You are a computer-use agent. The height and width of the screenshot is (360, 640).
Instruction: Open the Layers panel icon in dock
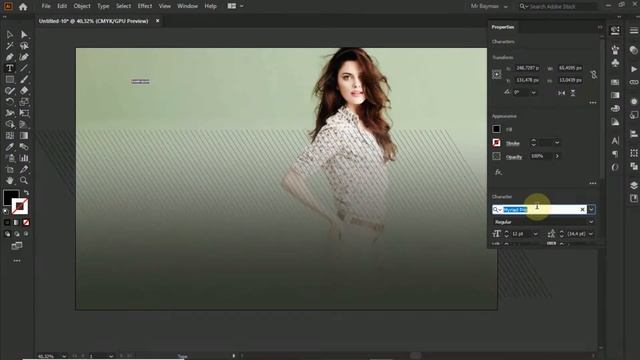(634, 185)
